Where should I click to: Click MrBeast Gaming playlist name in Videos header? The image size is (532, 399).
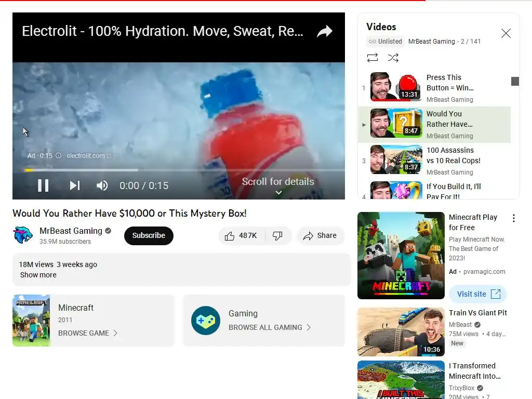[432, 42]
